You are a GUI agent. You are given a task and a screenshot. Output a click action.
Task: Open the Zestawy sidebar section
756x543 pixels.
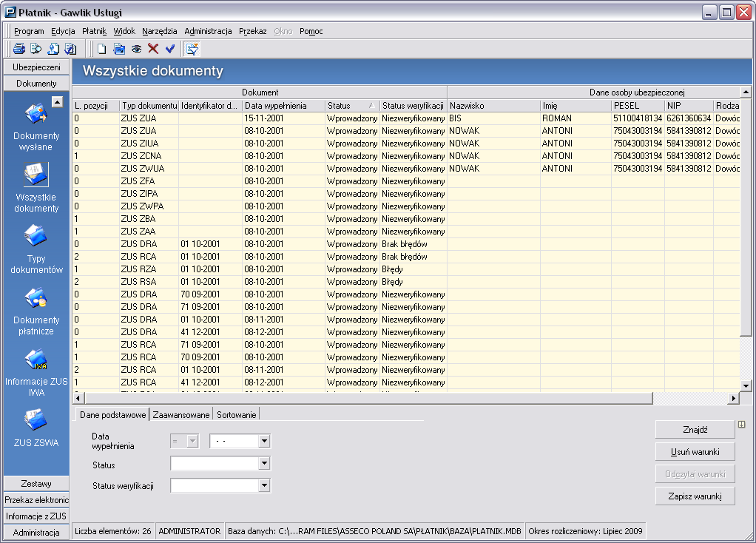(x=36, y=484)
